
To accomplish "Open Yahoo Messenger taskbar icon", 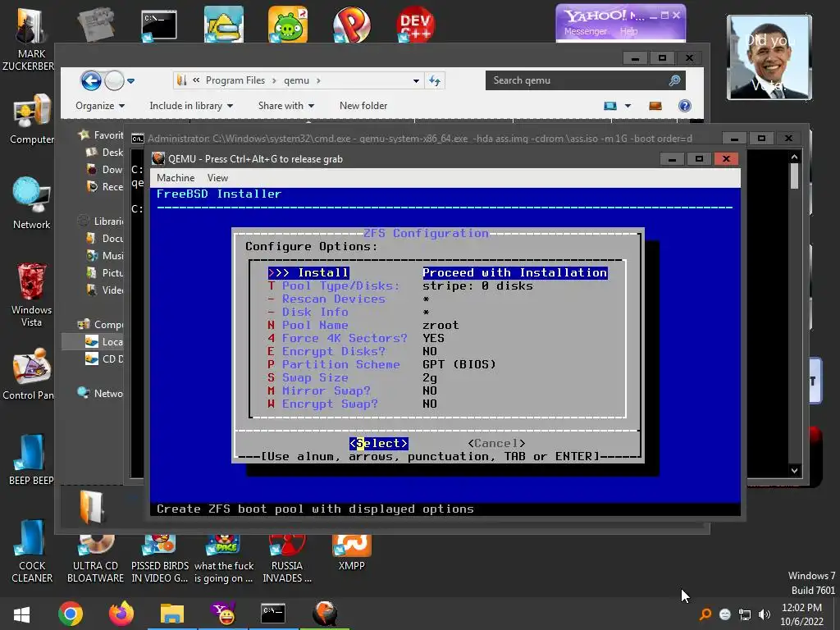I will click(x=223, y=614).
